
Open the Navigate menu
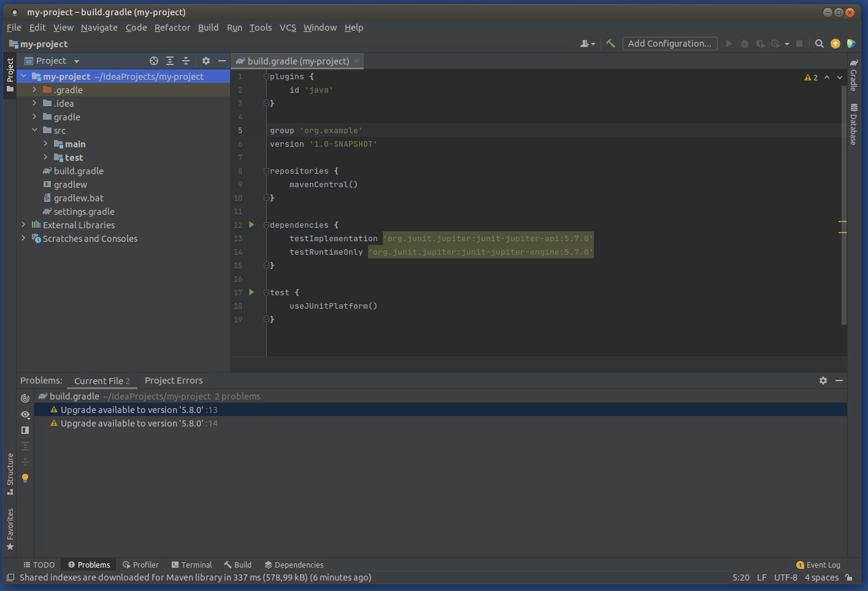99,28
